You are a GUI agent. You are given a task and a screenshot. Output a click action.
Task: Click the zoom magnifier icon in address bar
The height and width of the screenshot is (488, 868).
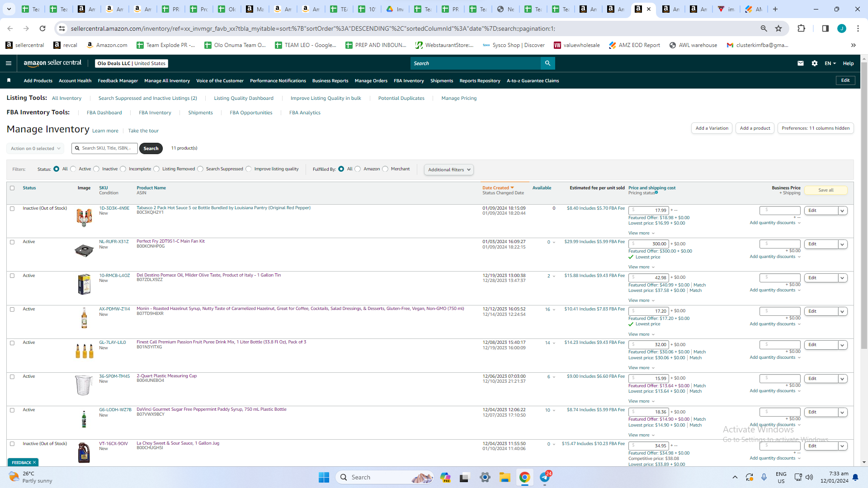[x=764, y=28]
